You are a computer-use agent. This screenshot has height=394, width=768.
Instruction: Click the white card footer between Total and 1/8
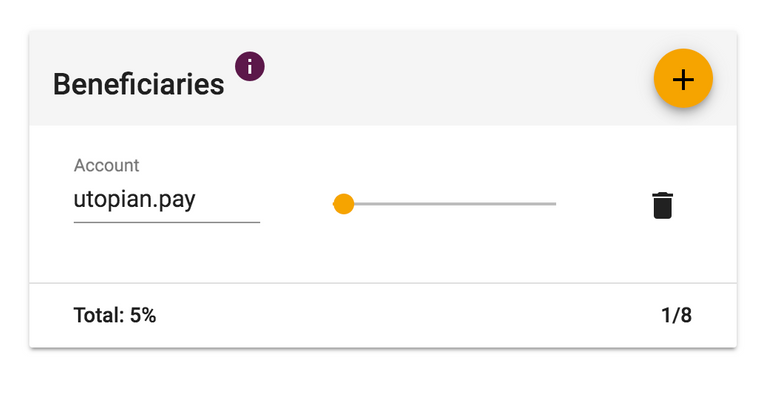pyautogui.click(x=408, y=316)
